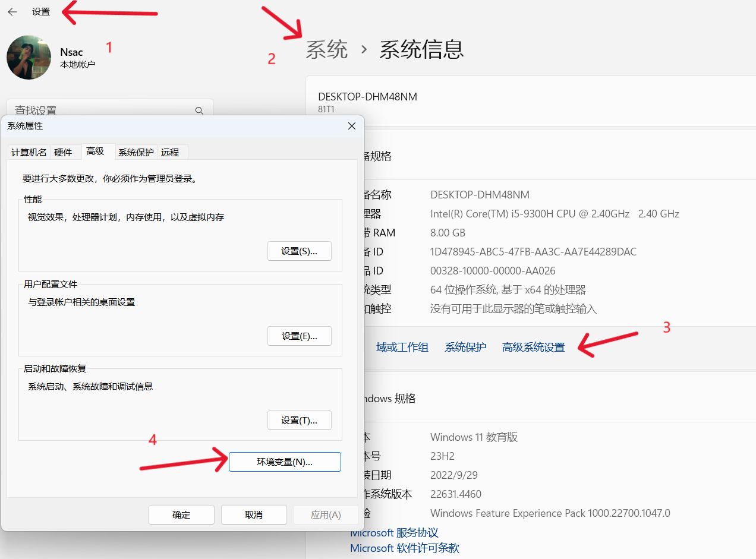Open 性能 settings with 设置(S) button
This screenshot has width=756, height=559.
(x=299, y=251)
